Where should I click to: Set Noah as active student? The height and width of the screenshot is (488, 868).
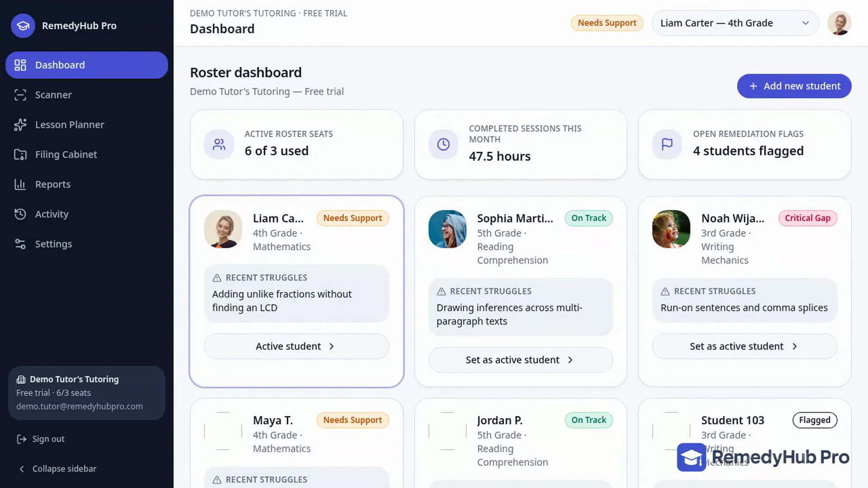(x=745, y=347)
